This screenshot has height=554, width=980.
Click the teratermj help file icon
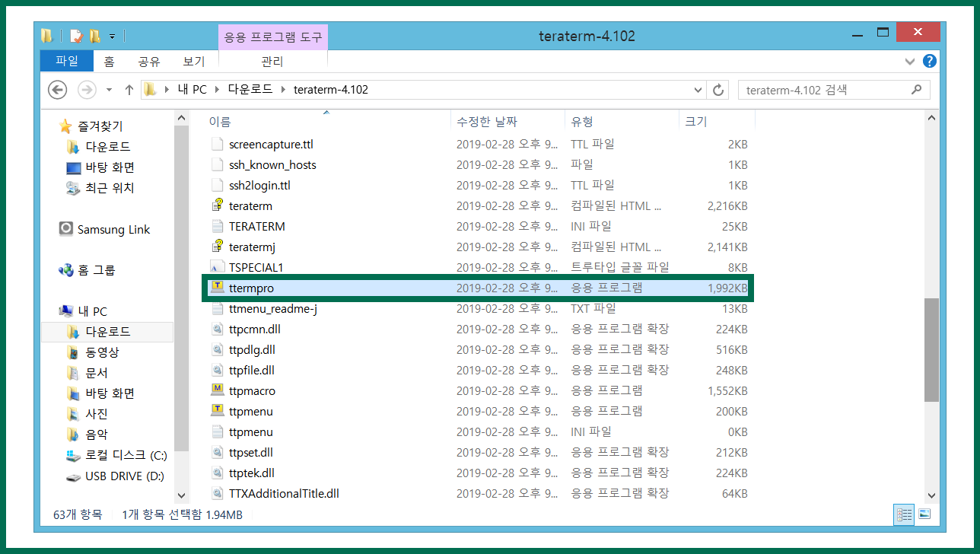pyautogui.click(x=217, y=247)
